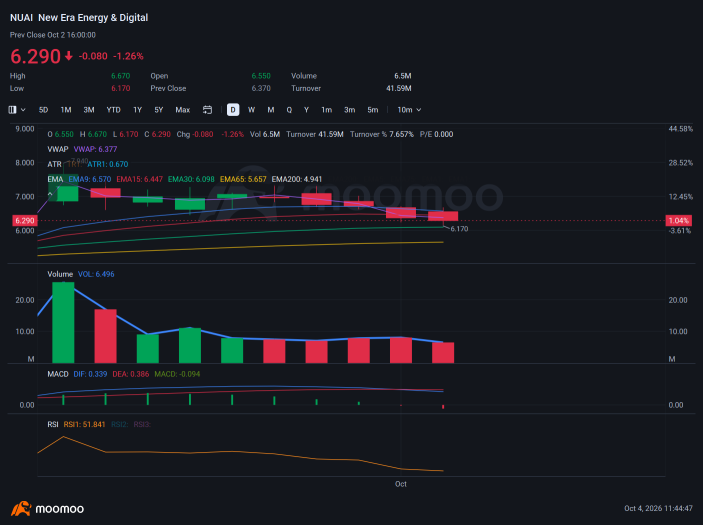Click the EMA200: 4.941 value
The image size is (703, 525).
pyautogui.click(x=297, y=179)
